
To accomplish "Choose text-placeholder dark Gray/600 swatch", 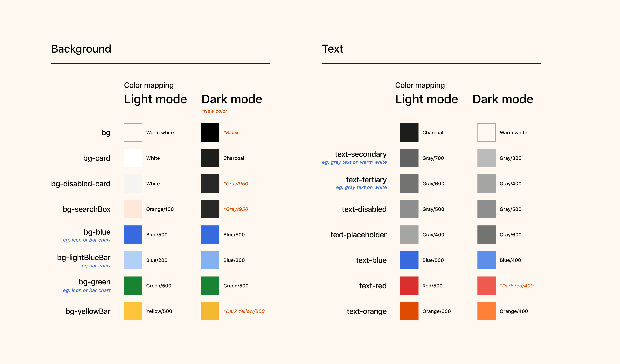I will point(486,235).
